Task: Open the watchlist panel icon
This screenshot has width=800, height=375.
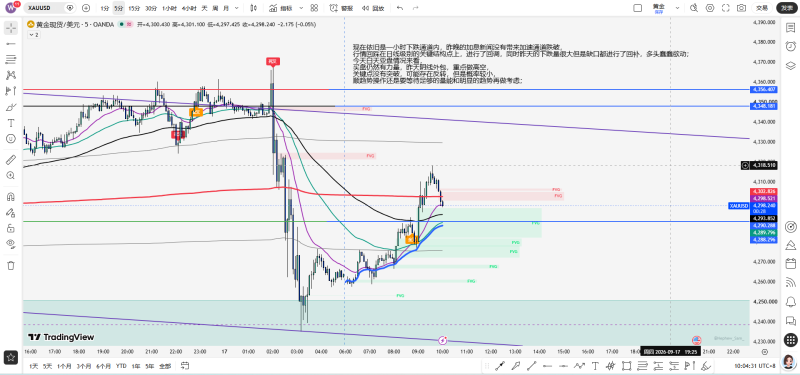Action: 790,28
